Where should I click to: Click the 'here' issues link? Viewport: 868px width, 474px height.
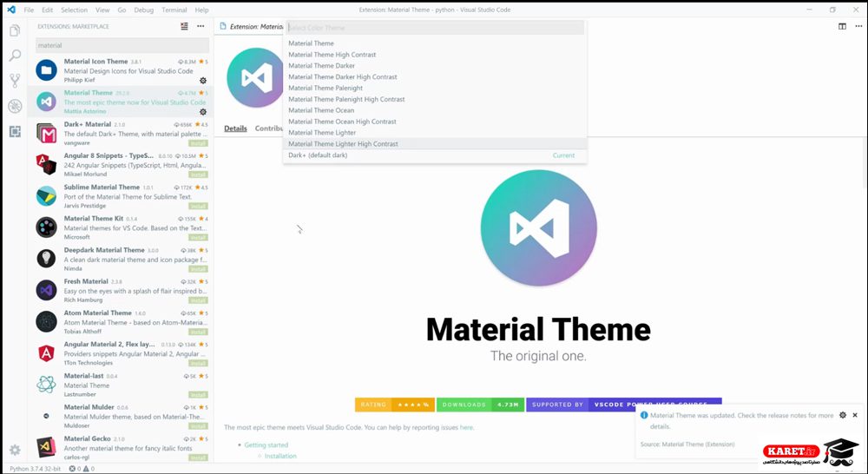(467, 427)
